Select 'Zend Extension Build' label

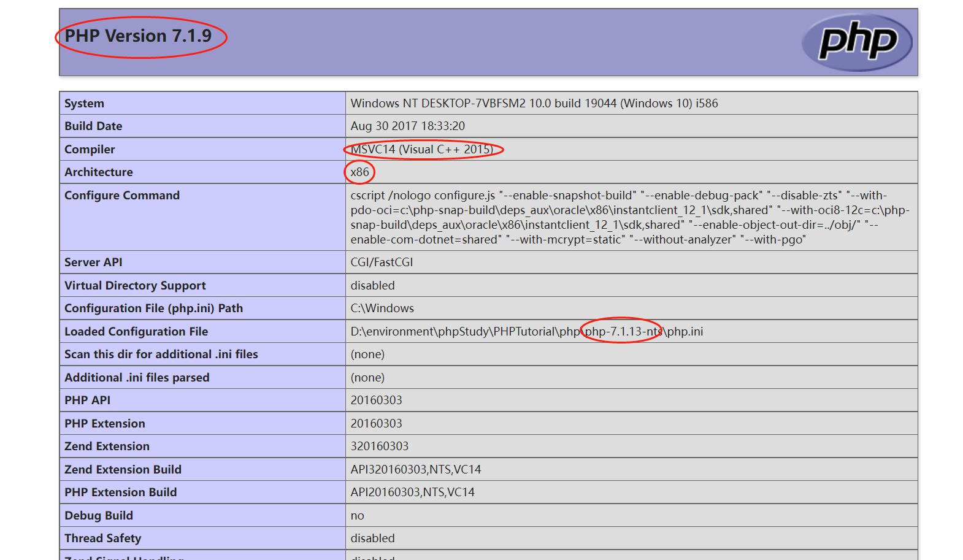click(x=123, y=470)
